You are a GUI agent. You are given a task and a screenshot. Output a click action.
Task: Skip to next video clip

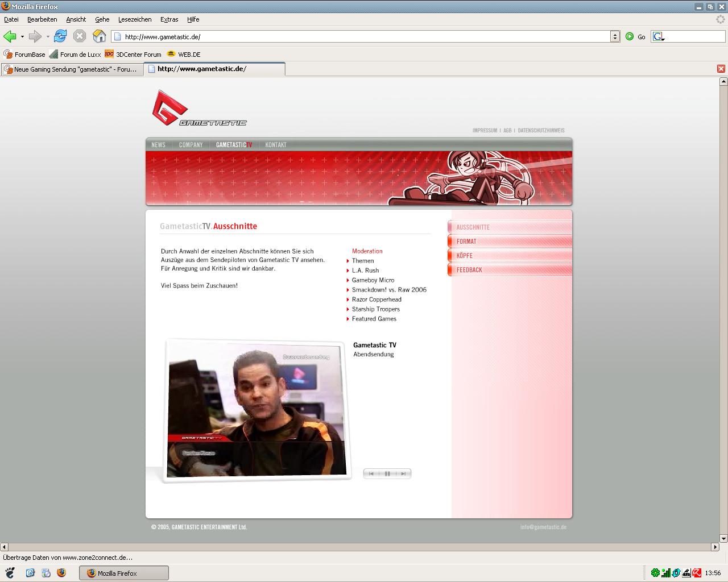403,473
